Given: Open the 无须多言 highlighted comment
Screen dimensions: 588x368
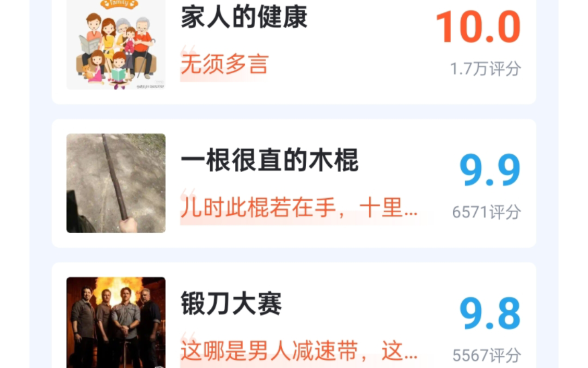Looking at the screenshot, I should [225, 64].
